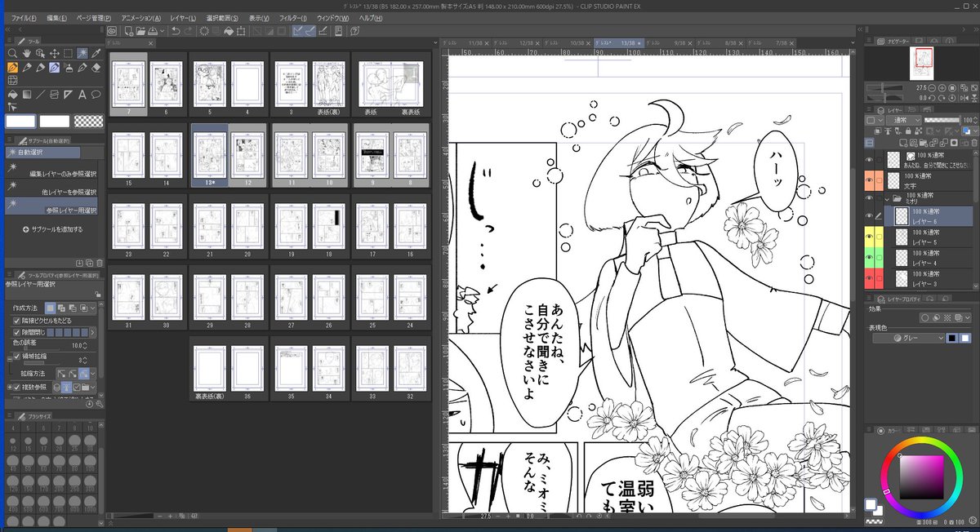Collapse the ミオリ layer folder

[887, 199]
